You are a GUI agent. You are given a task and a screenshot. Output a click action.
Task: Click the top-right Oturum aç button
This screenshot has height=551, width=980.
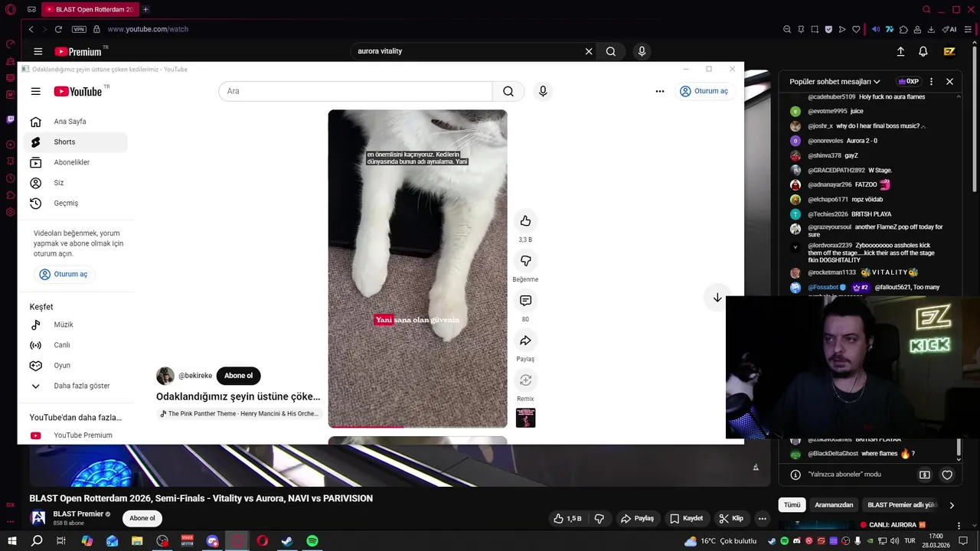(x=704, y=91)
